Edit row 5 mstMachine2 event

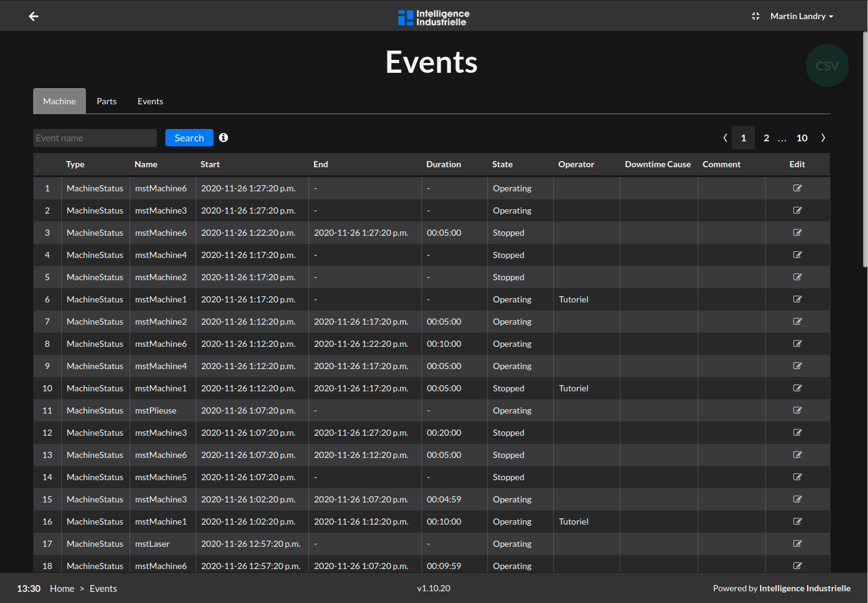point(797,277)
